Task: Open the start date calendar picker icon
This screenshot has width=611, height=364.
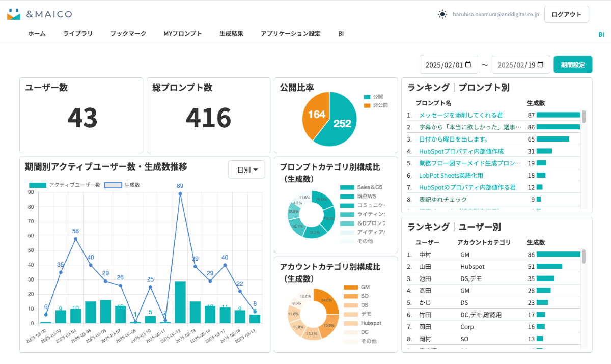Action: (468, 65)
